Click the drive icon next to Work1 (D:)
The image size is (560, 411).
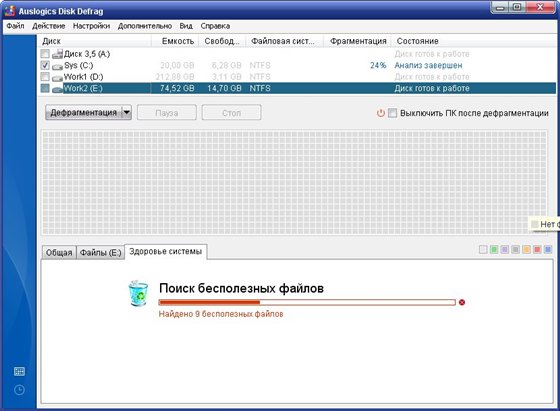[57, 77]
